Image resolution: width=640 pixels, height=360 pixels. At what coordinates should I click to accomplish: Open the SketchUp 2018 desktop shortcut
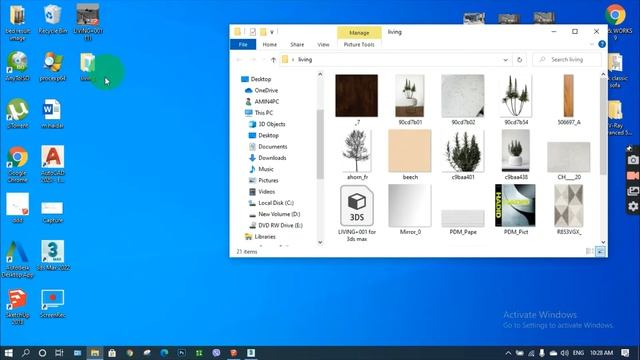point(17,307)
